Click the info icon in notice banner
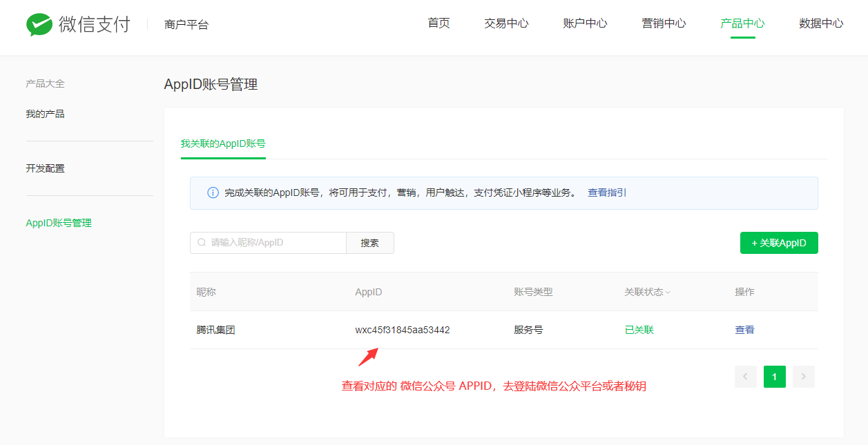This screenshot has width=868, height=445. [x=213, y=193]
